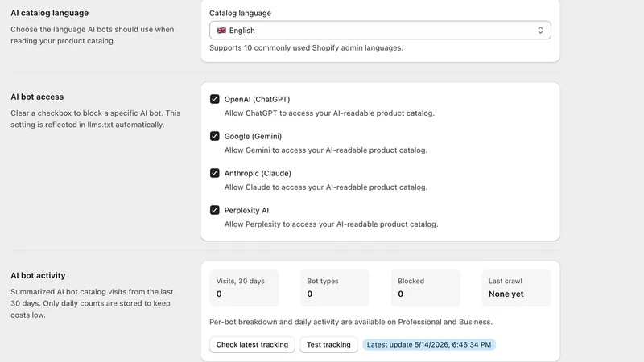The height and width of the screenshot is (362, 644).
Task: Uncheck the Perplexity AI checkbox
Action: [214, 210]
